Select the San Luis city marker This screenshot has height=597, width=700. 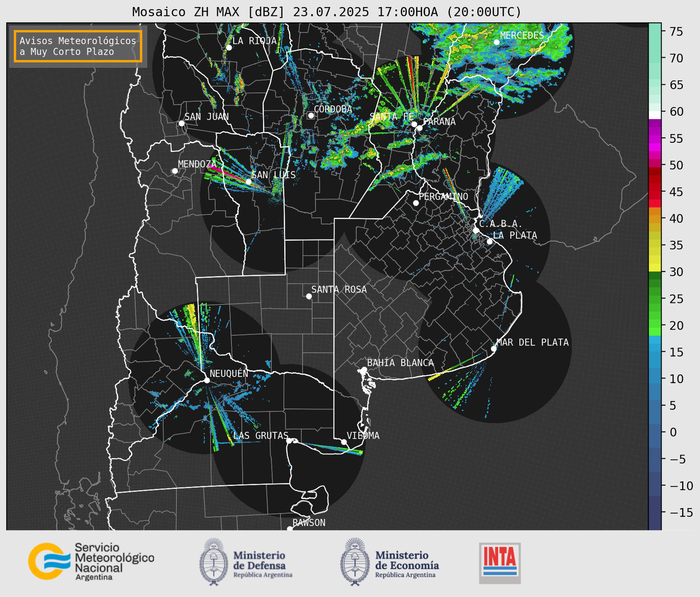(248, 182)
